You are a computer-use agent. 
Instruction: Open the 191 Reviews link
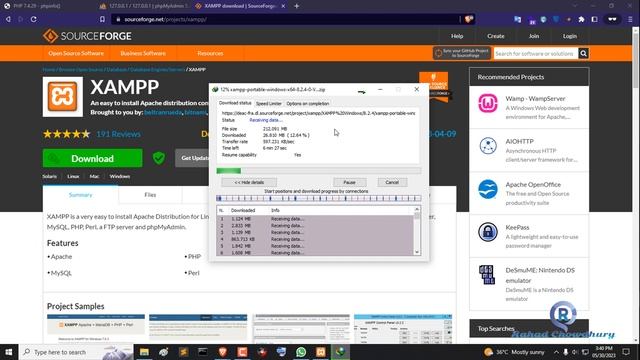tap(118, 134)
